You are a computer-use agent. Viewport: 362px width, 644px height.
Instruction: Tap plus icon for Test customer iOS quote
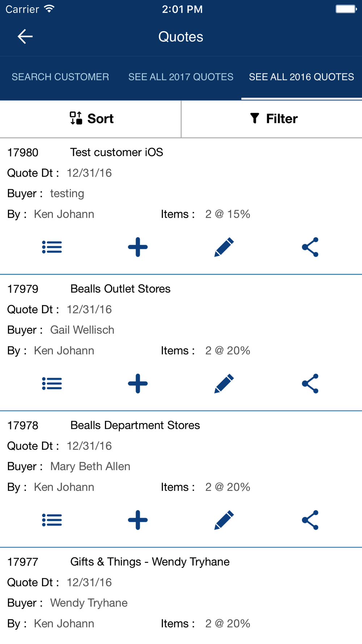pyautogui.click(x=138, y=247)
